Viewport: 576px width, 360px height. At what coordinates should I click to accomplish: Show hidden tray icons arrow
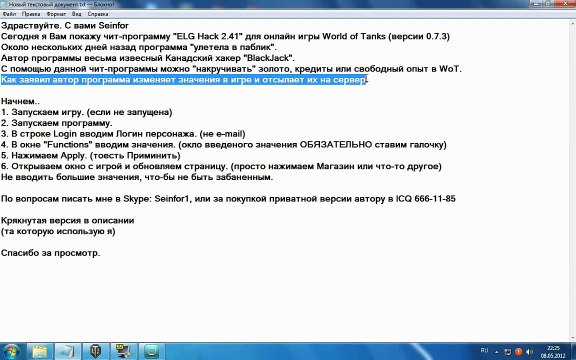point(497,352)
